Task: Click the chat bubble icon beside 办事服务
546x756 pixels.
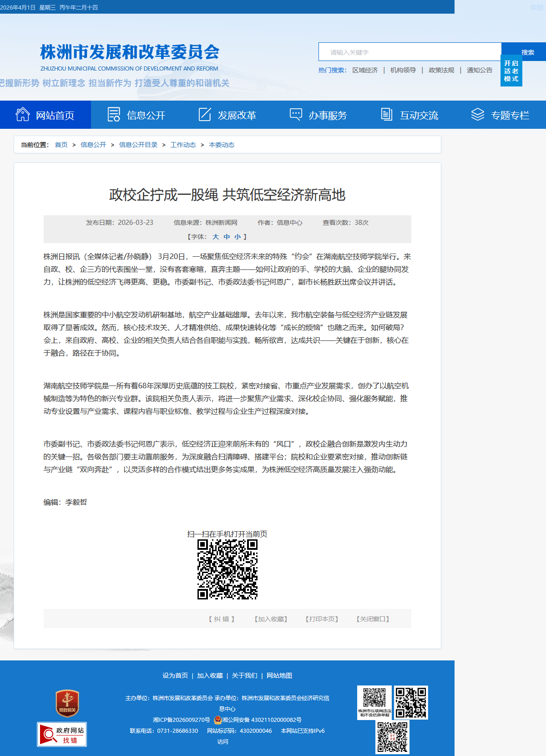Action: click(296, 114)
